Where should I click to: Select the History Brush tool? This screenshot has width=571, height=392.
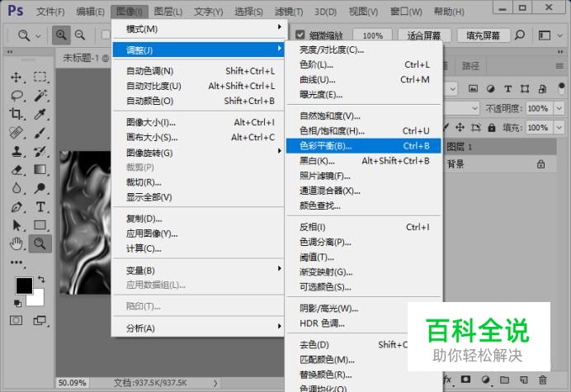coord(40,151)
